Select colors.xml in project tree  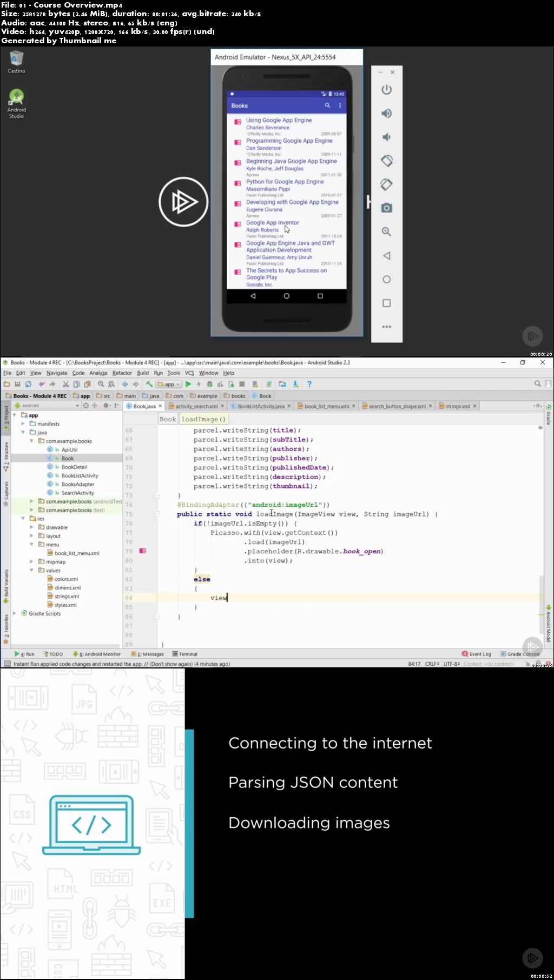coord(66,579)
